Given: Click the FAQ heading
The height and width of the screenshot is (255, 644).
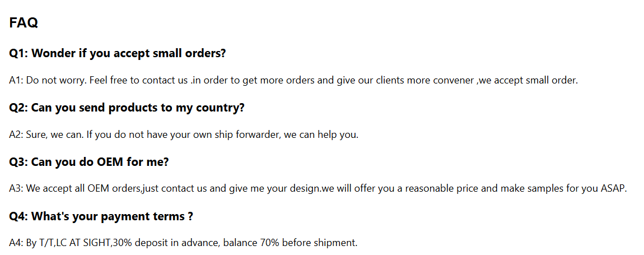Looking at the screenshot, I should [x=24, y=23].
